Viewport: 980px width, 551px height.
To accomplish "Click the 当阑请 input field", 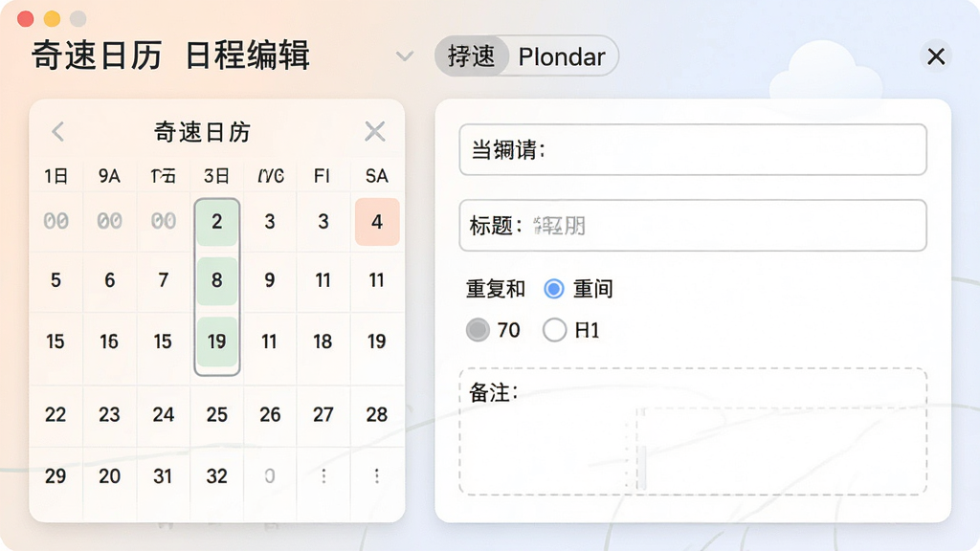I will click(693, 150).
